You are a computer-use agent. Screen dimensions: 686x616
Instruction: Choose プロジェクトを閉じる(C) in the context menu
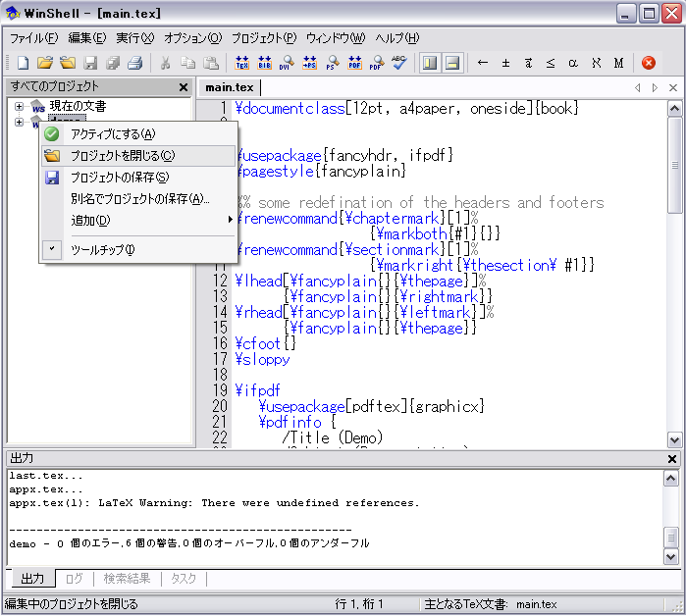[x=138, y=156]
